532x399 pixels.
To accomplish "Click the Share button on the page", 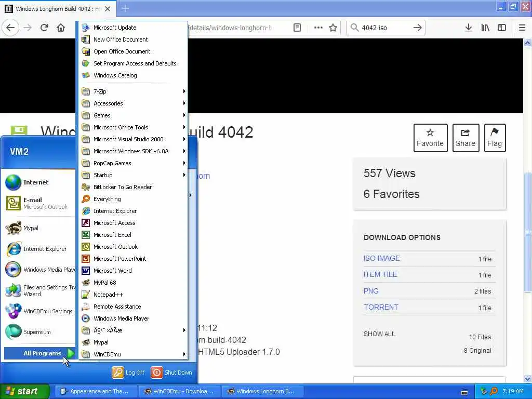I will 465,138.
